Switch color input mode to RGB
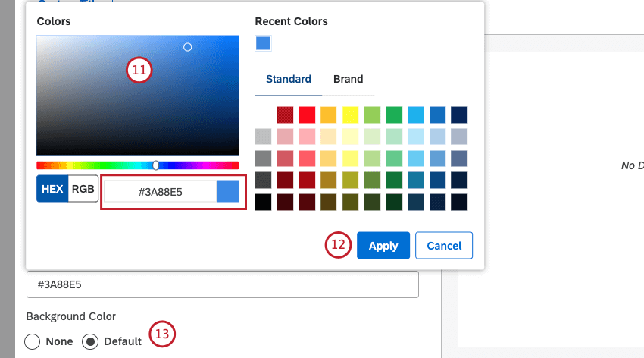This screenshot has width=644, height=358. [83, 190]
